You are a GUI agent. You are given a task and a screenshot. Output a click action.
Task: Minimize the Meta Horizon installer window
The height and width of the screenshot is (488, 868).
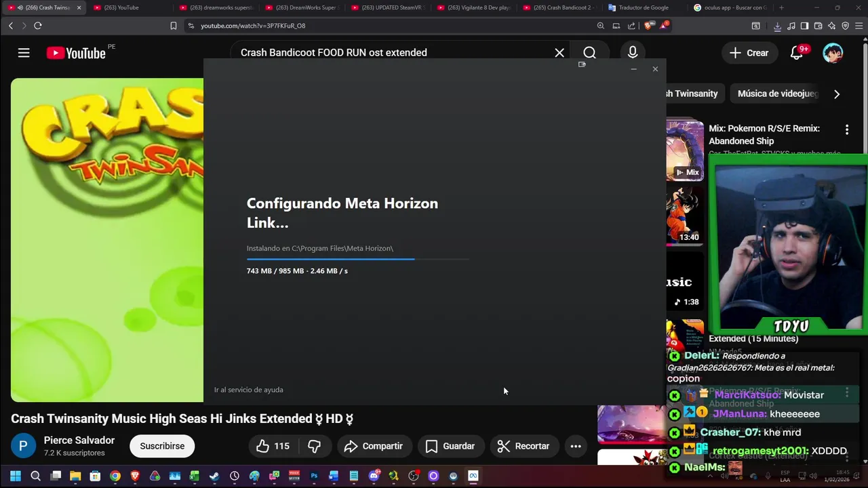pyautogui.click(x=633, y=69)
